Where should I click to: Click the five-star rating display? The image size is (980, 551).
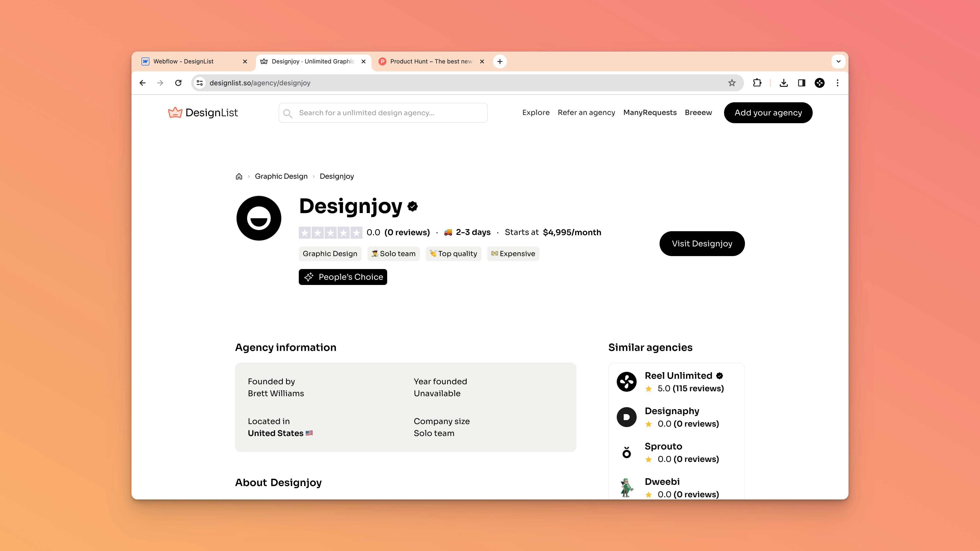[x=331, y=233]
